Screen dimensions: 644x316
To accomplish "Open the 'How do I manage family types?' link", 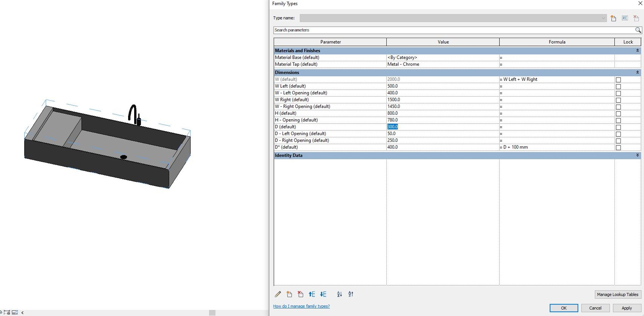I will click(301, 306).
